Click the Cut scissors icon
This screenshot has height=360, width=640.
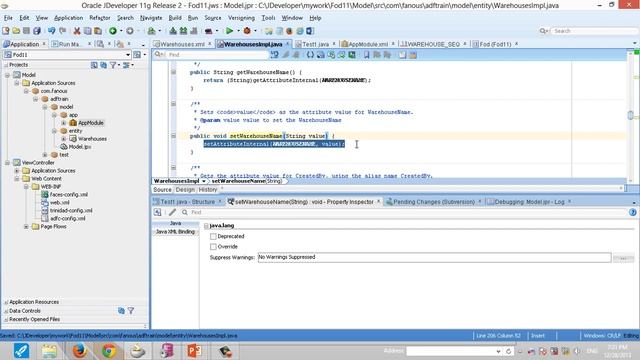[x=77, y=31]
